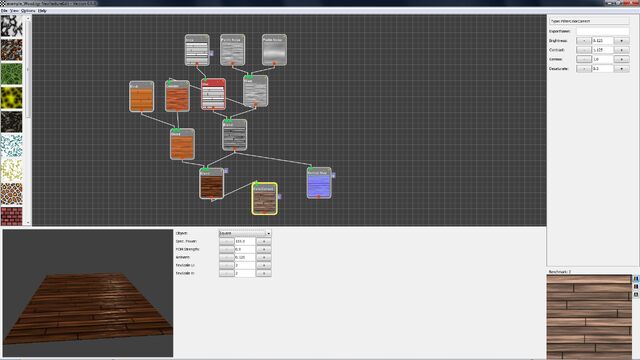Toggle the purple badge on color correct node
This screenshot has height=360, width=640.
(x=279, y=196)
